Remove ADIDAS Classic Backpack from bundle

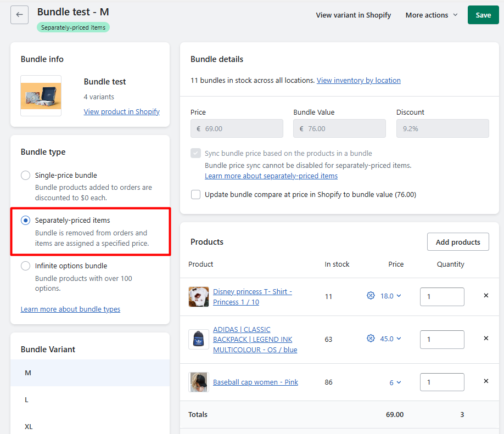[x=486, y=339]
